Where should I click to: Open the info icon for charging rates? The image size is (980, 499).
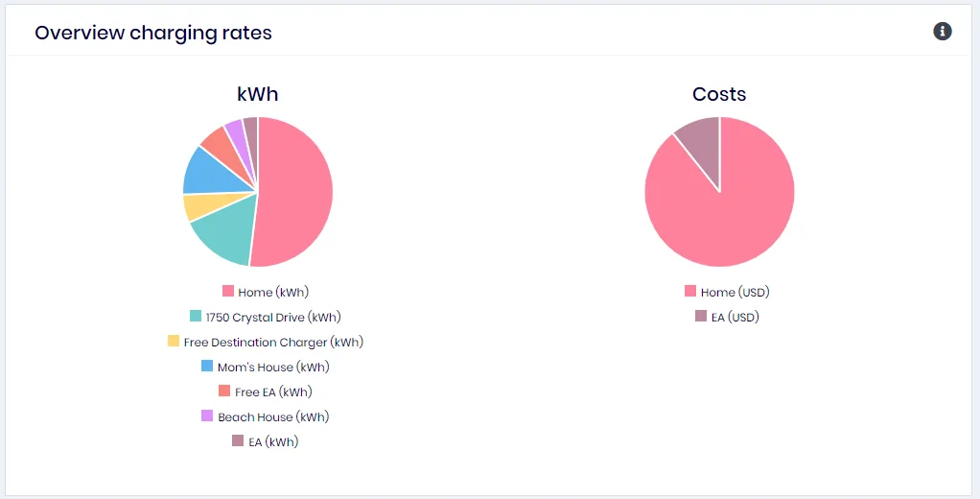[x=943, y=32]
